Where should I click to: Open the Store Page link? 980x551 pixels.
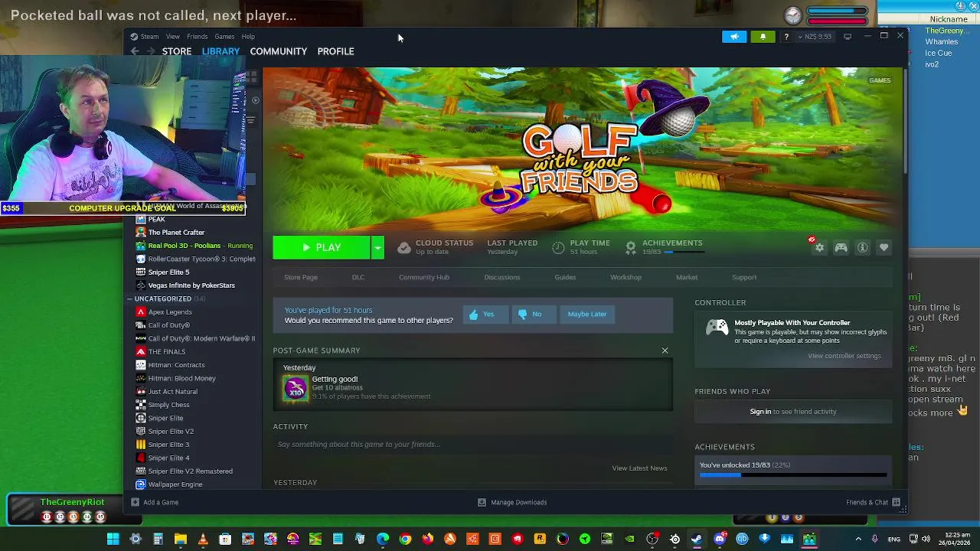click(300, 277)
